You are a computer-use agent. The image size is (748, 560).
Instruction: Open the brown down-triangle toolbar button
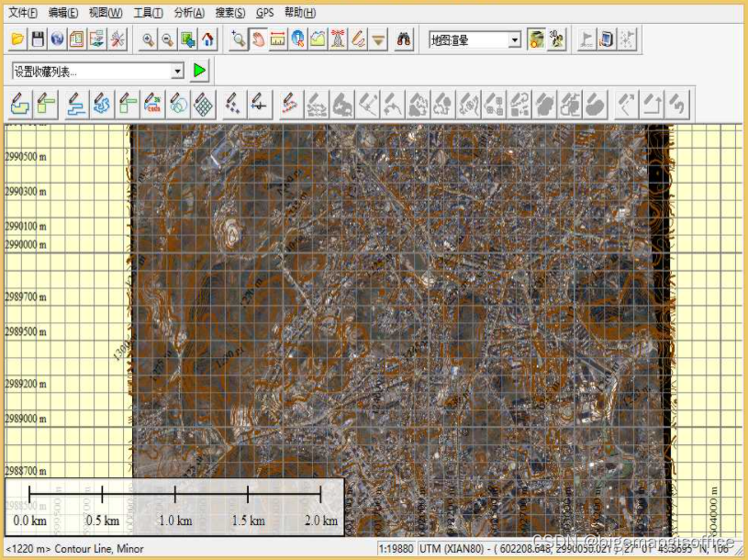(378, 39)
